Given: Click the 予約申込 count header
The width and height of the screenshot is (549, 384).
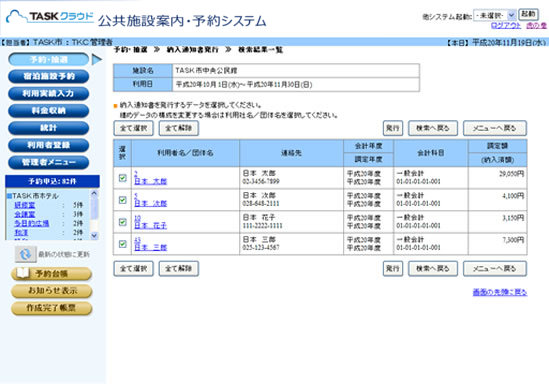Looking at the screenshot, I should (53, 181).
